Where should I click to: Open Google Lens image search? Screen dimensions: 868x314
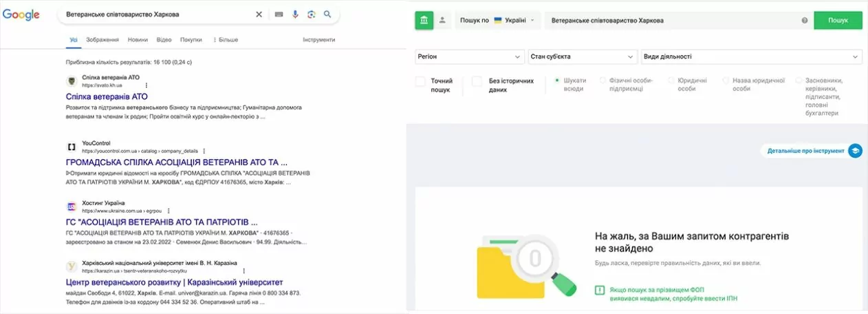(311, 14)
